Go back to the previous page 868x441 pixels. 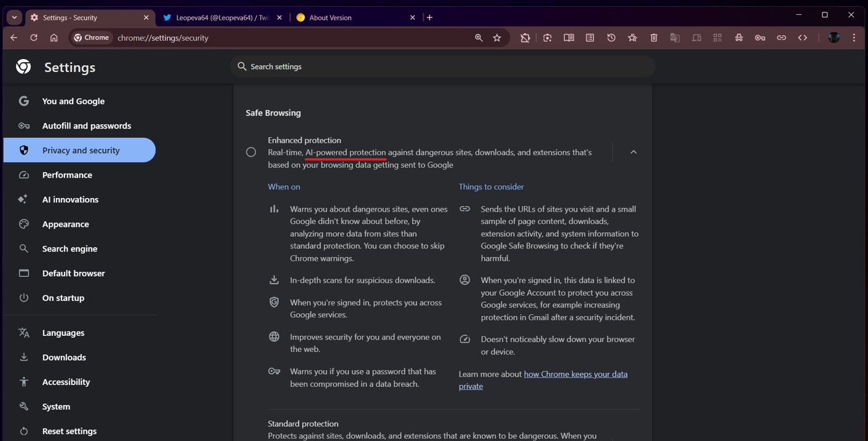pyautogui.click(x=14, y=38)
